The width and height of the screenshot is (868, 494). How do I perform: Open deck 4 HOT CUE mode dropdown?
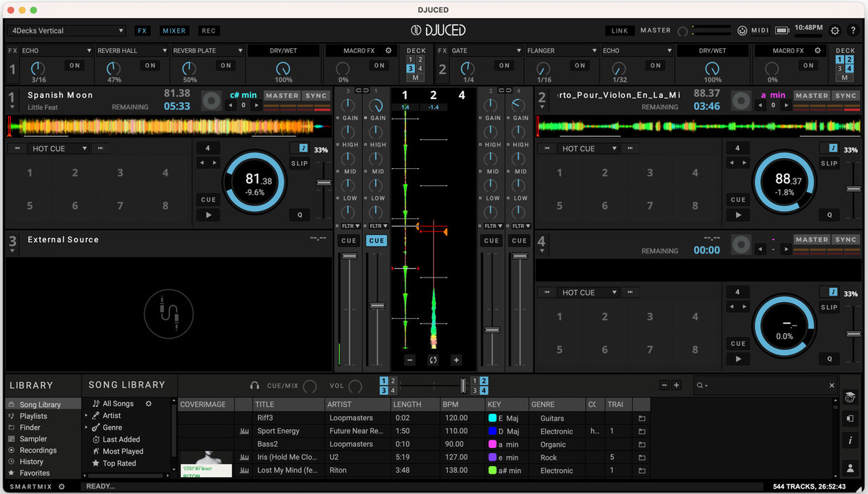[x=588, y=292]
